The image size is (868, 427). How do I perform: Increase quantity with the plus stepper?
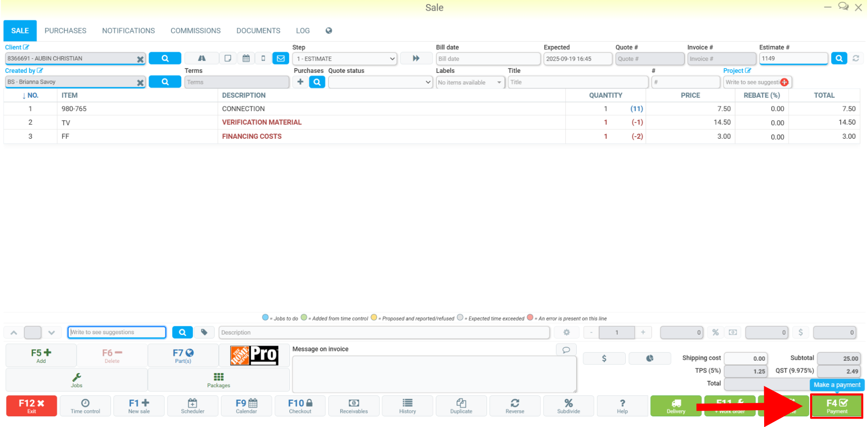coord(643,332)
